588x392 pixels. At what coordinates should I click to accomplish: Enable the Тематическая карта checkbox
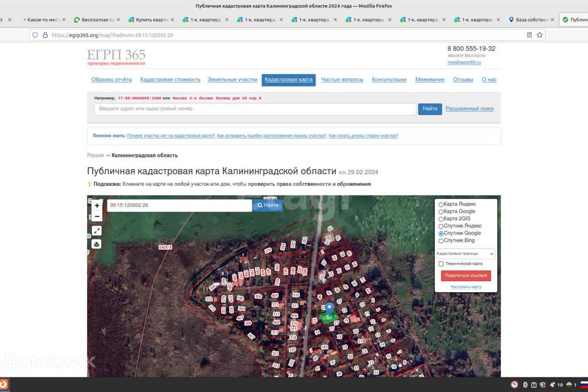[441, 264]
